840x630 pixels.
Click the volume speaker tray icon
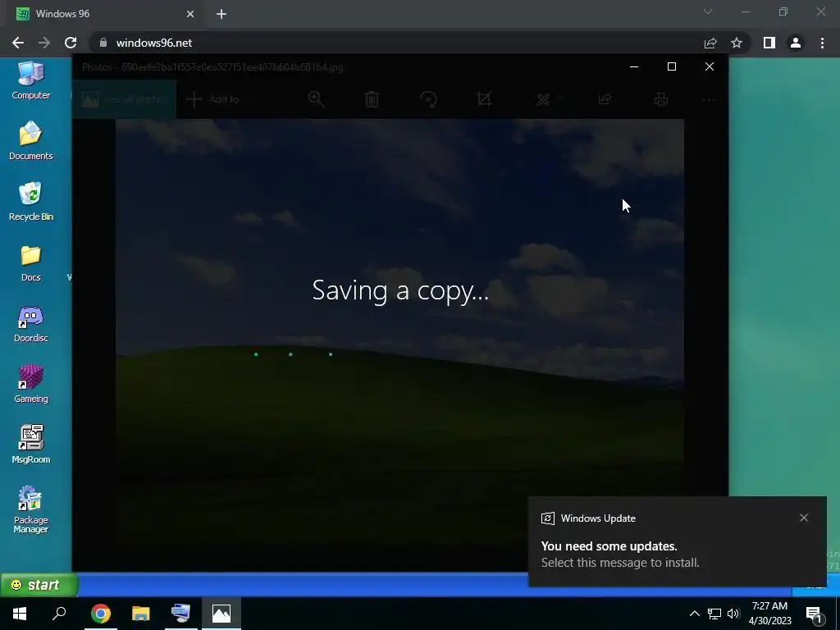733,614
